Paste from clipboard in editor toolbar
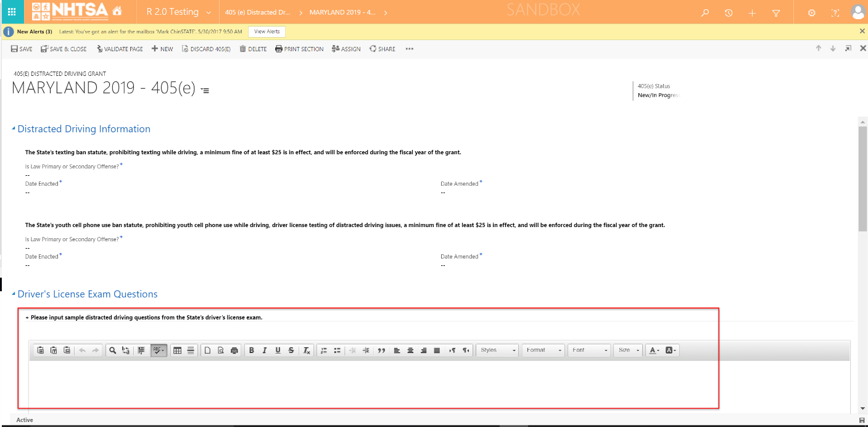Image resolution: width=868 pixels, height=427 pixels. [41, 350]
